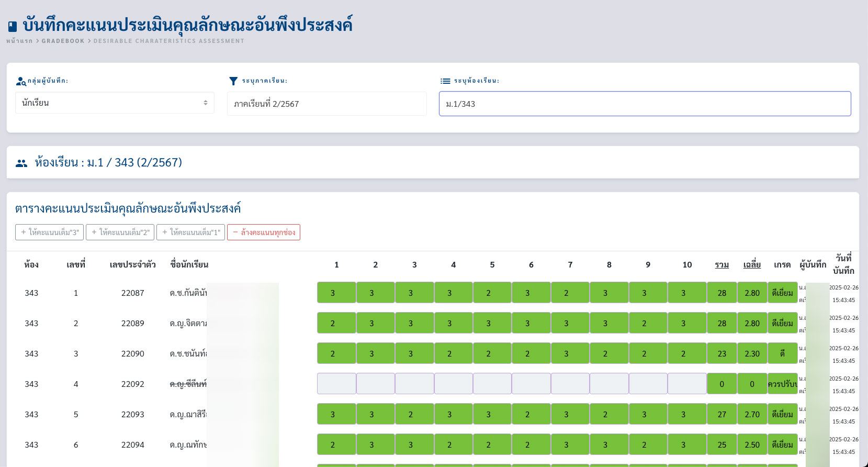Click empty item 1 score cell for student 22092
The width and height of the screenshot is (868, 467).
tap(336, 384)
